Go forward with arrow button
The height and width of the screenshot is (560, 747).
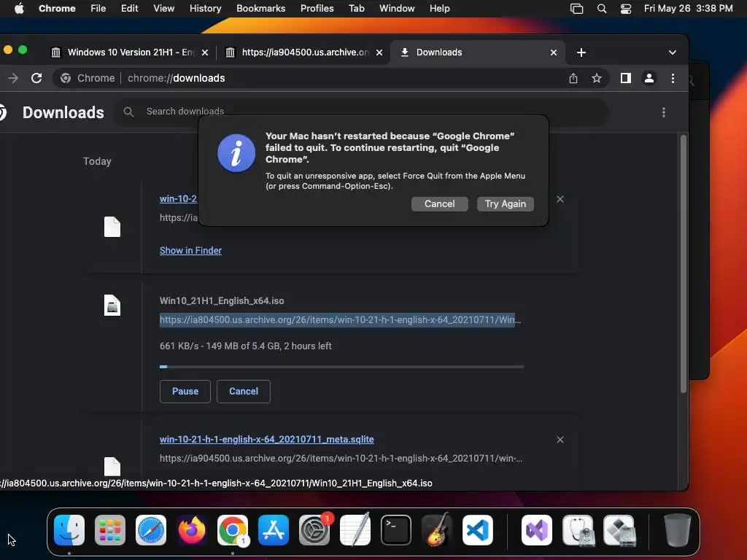click(13, 78)
